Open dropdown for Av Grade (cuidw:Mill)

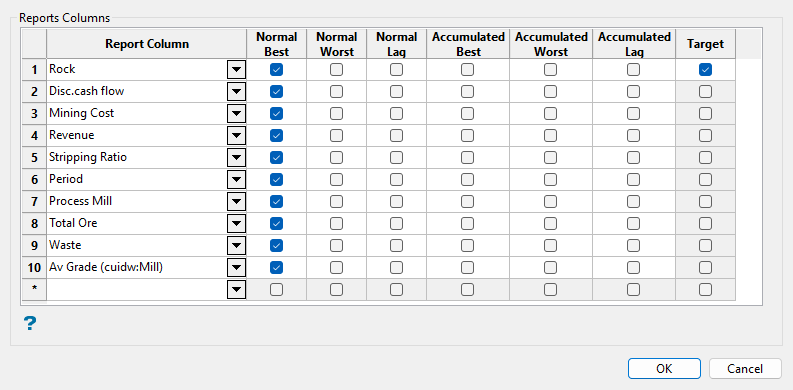236,267
